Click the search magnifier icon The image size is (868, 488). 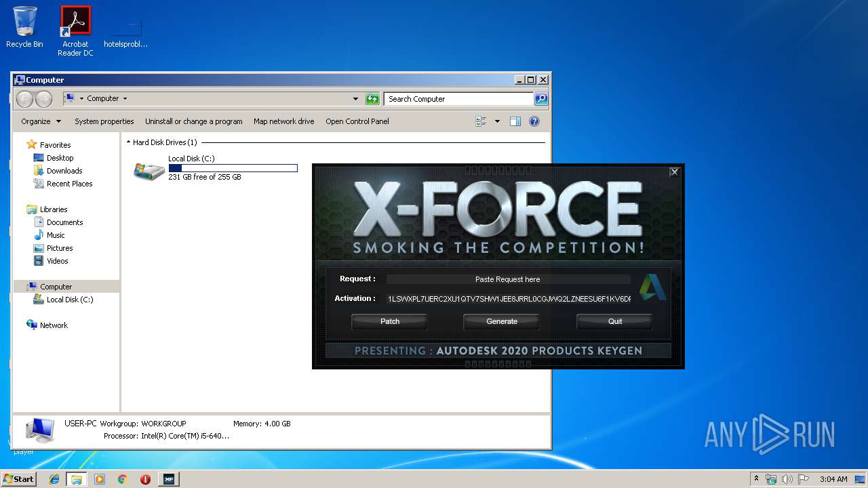click(x=540, y=99)
